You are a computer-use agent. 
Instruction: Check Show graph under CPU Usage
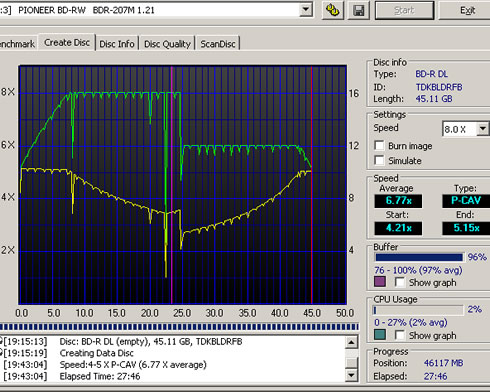(400, 335)
